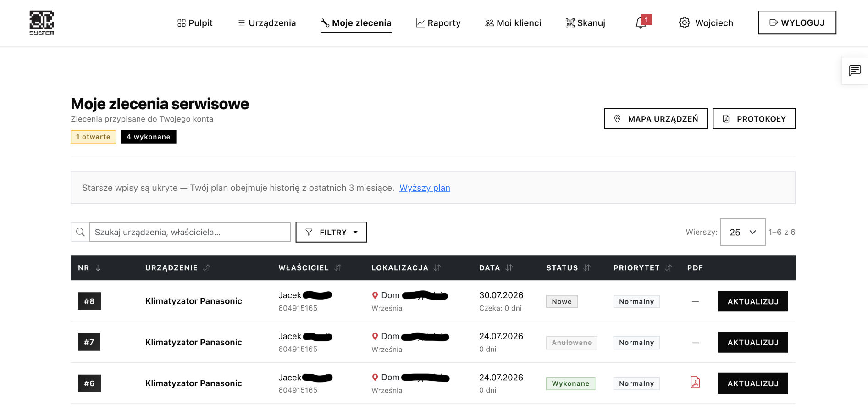
Task: Open Moje zlecenia tab
Action: [356, 23]
